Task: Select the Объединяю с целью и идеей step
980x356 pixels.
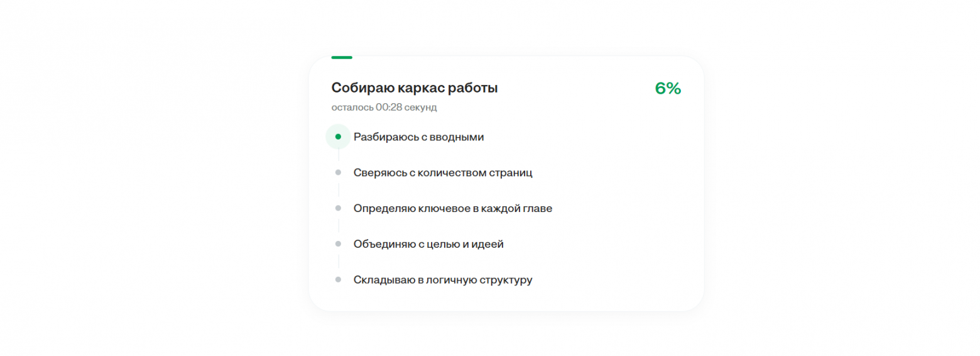Action: click(x=428, y=244)
